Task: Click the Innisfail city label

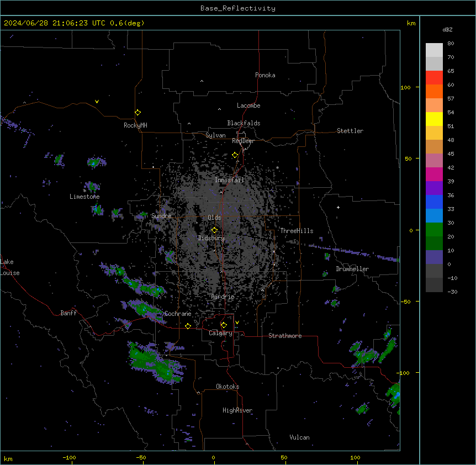Action: click(230, 180)
